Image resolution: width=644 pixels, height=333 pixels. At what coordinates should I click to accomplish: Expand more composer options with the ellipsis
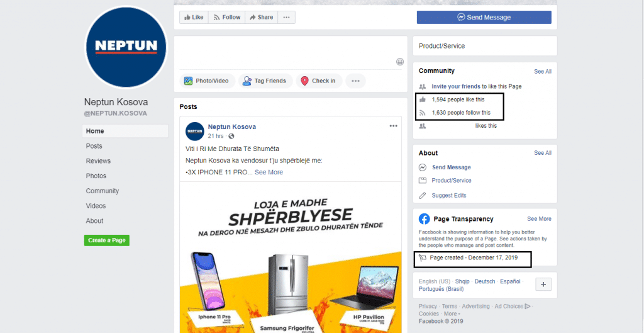click(x=355, y=81)
